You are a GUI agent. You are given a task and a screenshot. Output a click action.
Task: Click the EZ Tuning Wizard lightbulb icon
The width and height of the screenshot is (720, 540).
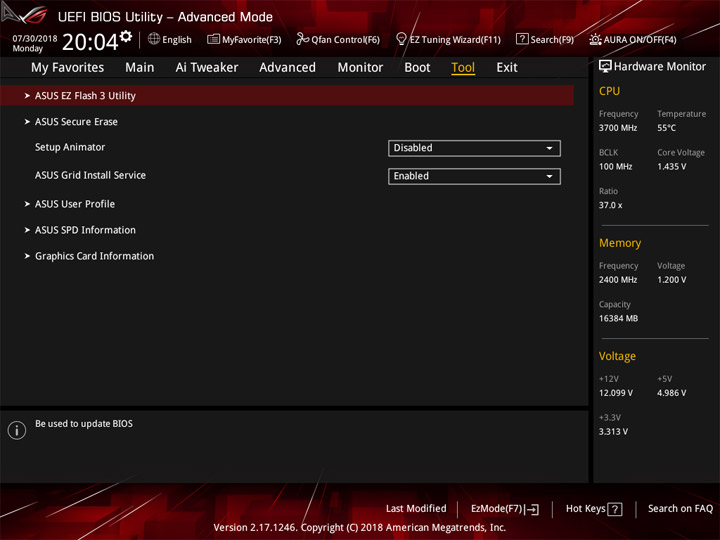pos(401,39)
